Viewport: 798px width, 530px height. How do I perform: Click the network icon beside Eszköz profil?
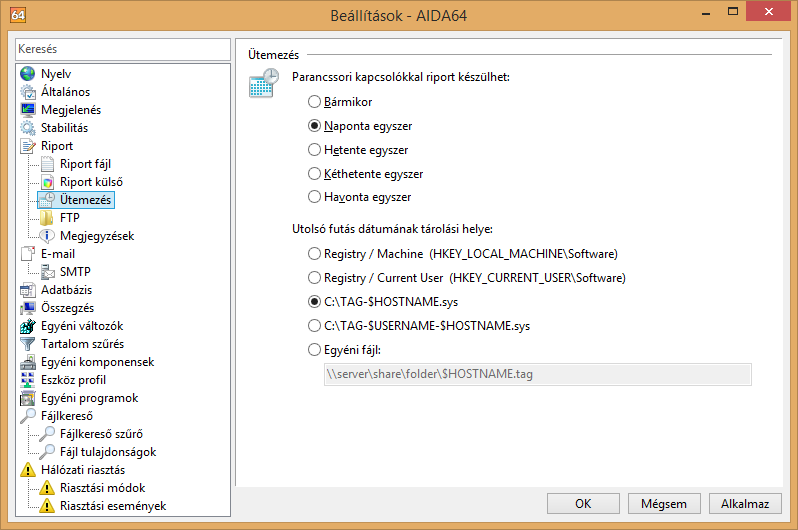coord(27,380)
